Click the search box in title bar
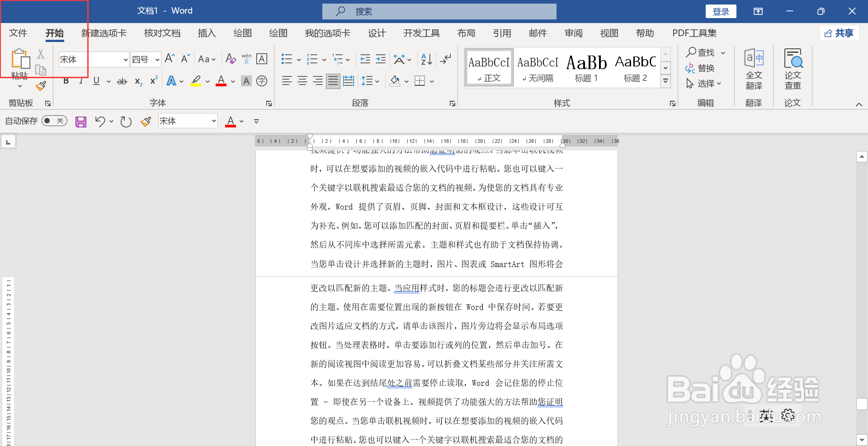The width and height of the screenshot is (868, 446). 439,11
